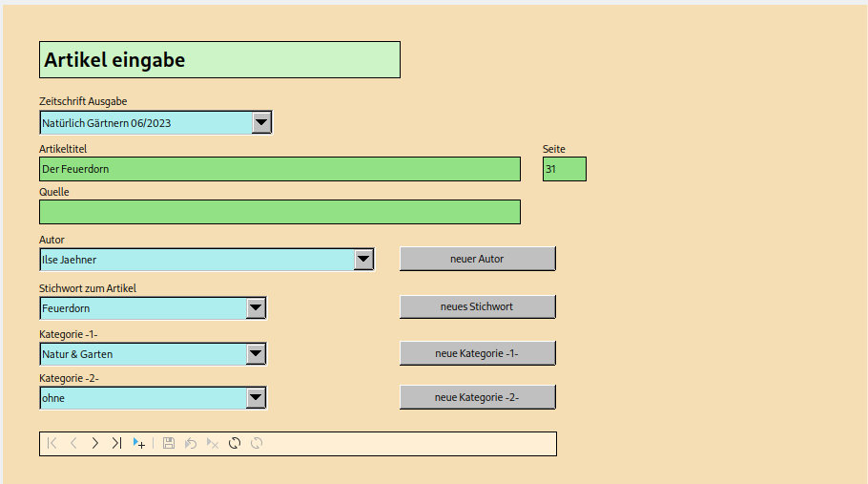868x484 pixels.
Task: Go to the previous record
Action: (73, 443)
